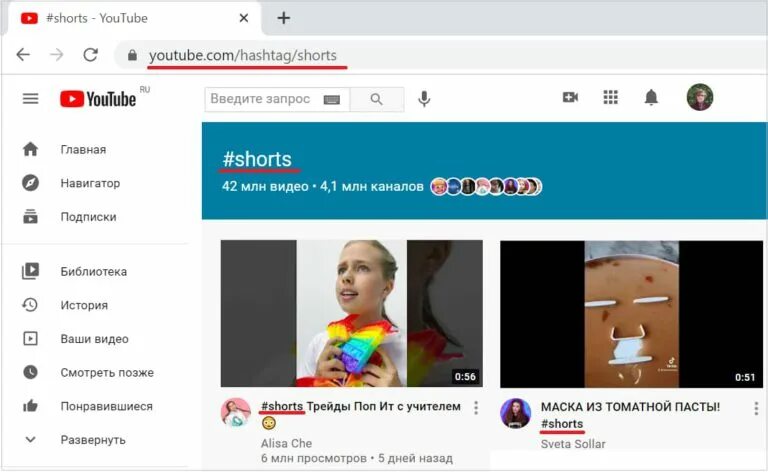768x472 pixels.
Task: Open the on-screen keyboard icon
Action: pyautogui.click(x=332, y=100)
